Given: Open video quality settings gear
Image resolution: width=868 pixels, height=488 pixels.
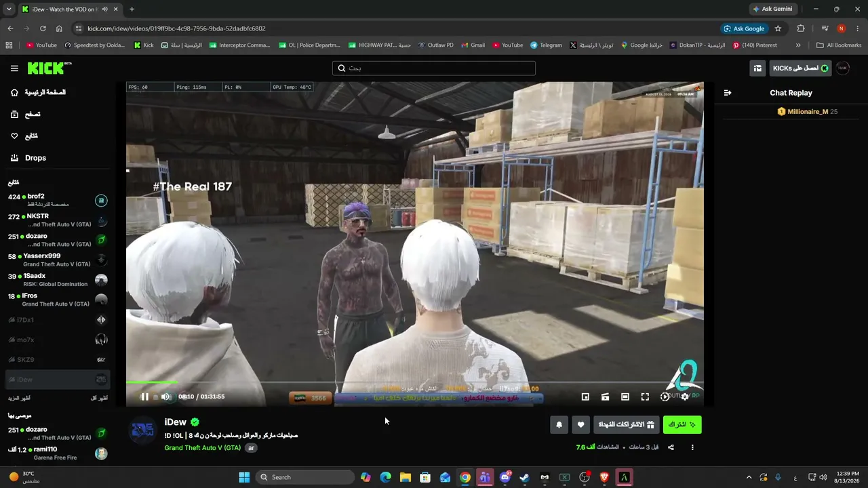Looking at the screenshot, I should click(685, 396).
